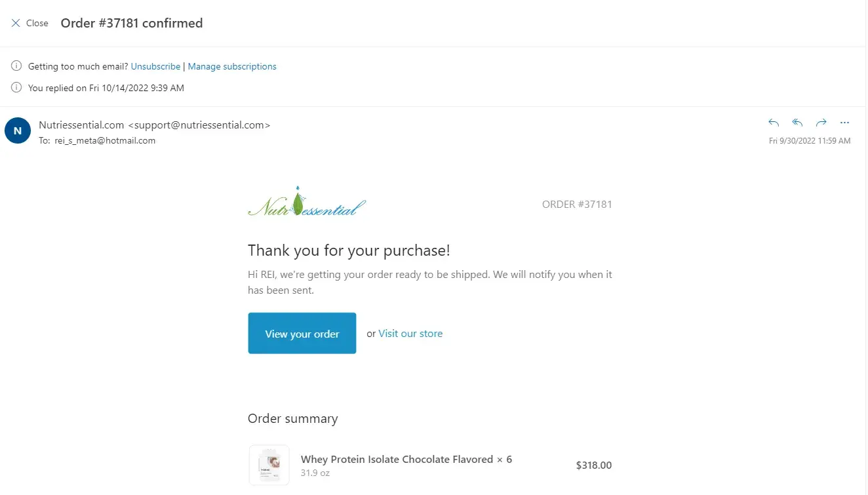Open the more actions ellipsis menu
This screenshot has width=868, height=495.
(844, 123)
